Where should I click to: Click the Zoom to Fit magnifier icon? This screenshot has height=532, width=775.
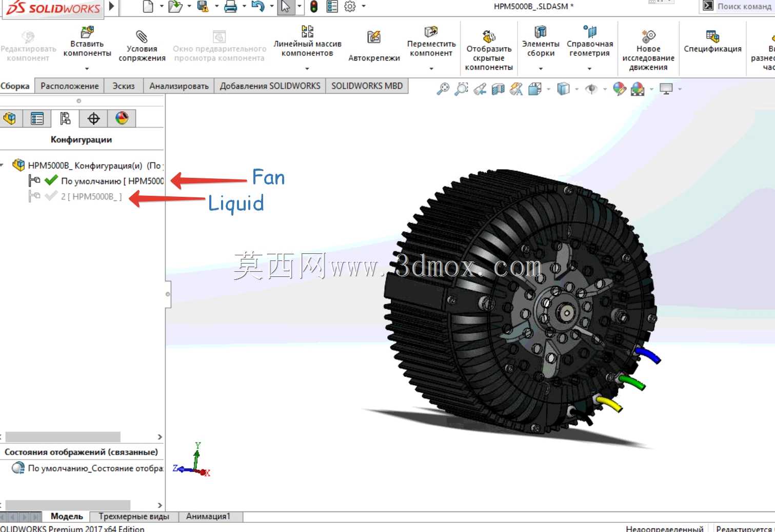443,89
